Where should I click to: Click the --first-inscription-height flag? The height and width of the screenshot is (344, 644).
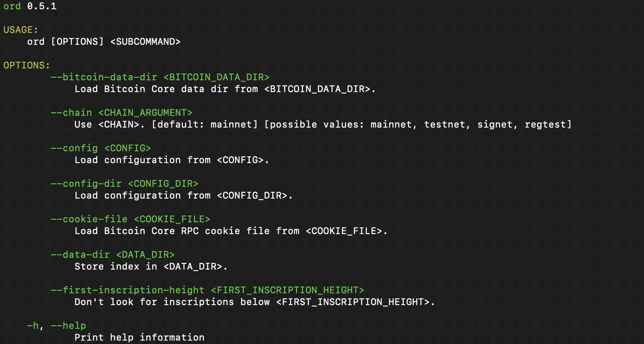[127, 290]
